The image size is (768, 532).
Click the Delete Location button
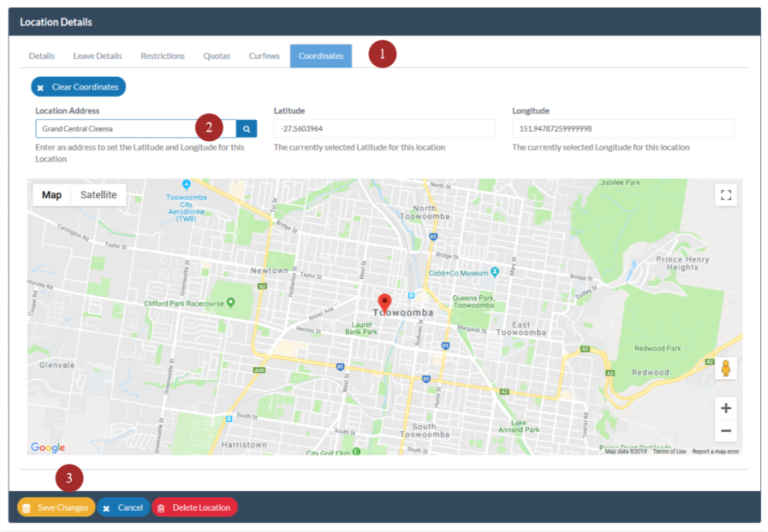coord(194,508)
